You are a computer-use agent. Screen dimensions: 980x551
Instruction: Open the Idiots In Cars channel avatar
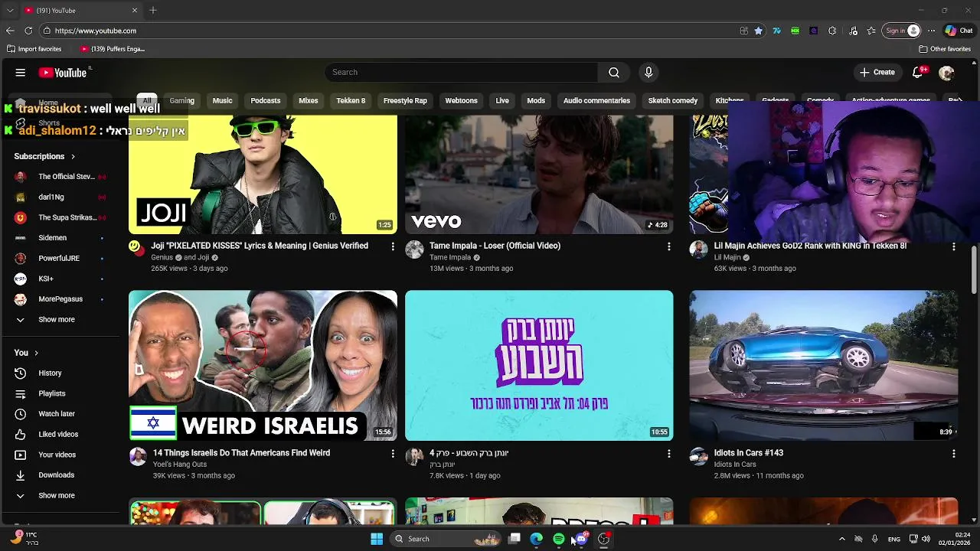(698, 457)
